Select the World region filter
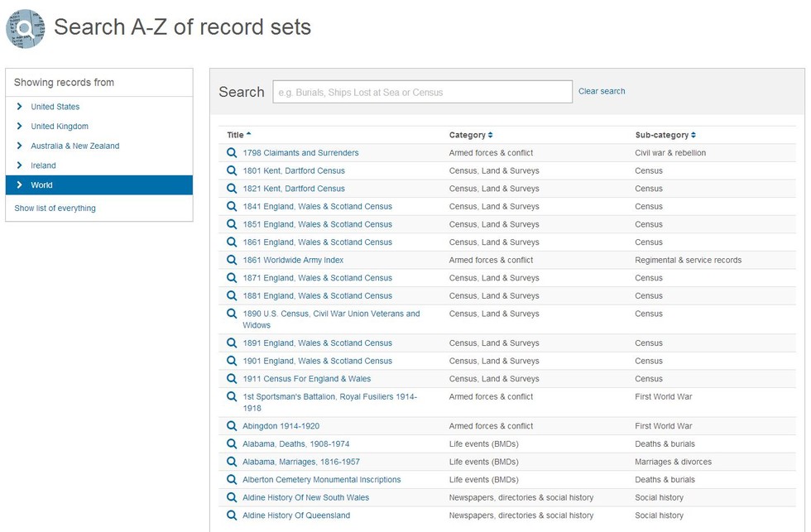811x532 pixels. pos(99,185)
